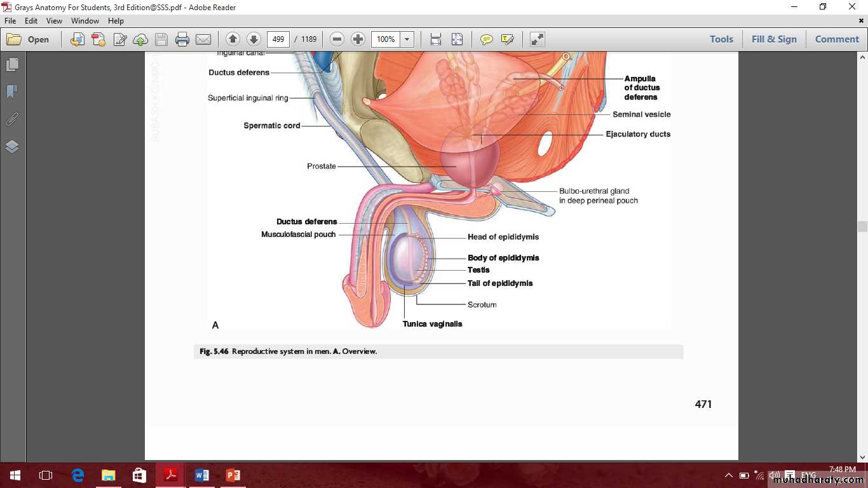
Task: Go to next page with down arrow
Action: pyautogui.click(x=254, y=39)
